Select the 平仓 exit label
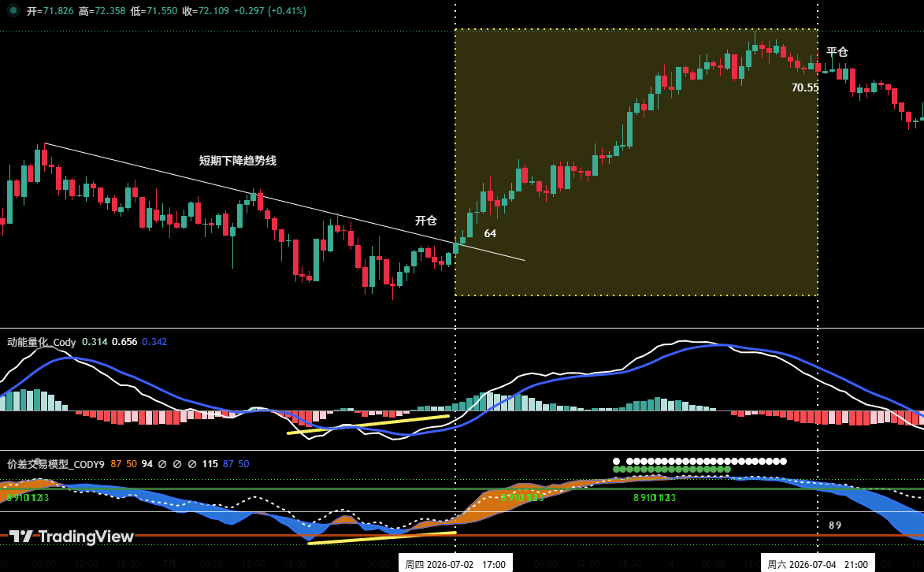The width and height of the screenshot is (924, 572). point(837,52)
